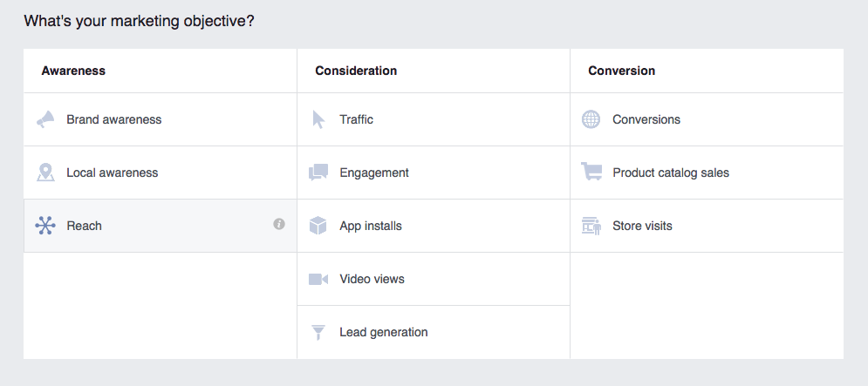Image resolution: width=868 pixels, height=386 pixels.
Task: Click the Conversion column header
Action: point(622,71)
